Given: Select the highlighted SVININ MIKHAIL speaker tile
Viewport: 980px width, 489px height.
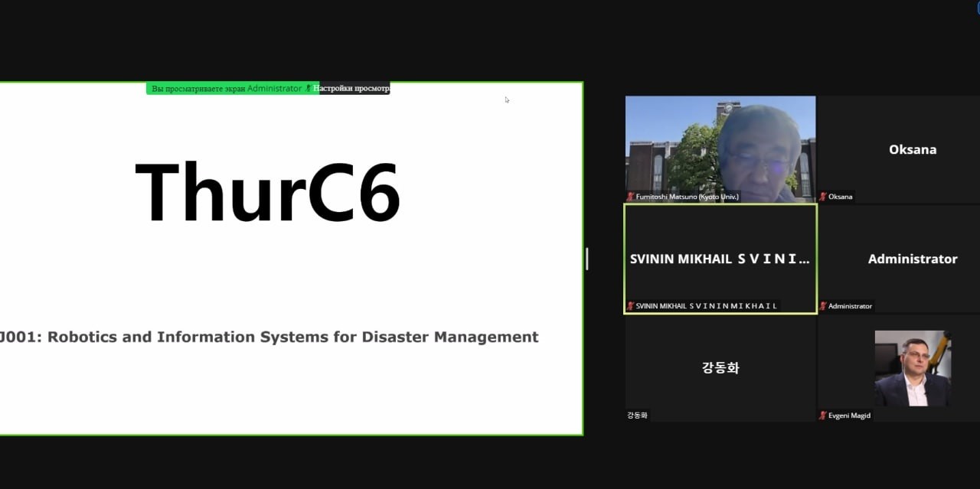Looking at the screenshot, I should [720, 259].
